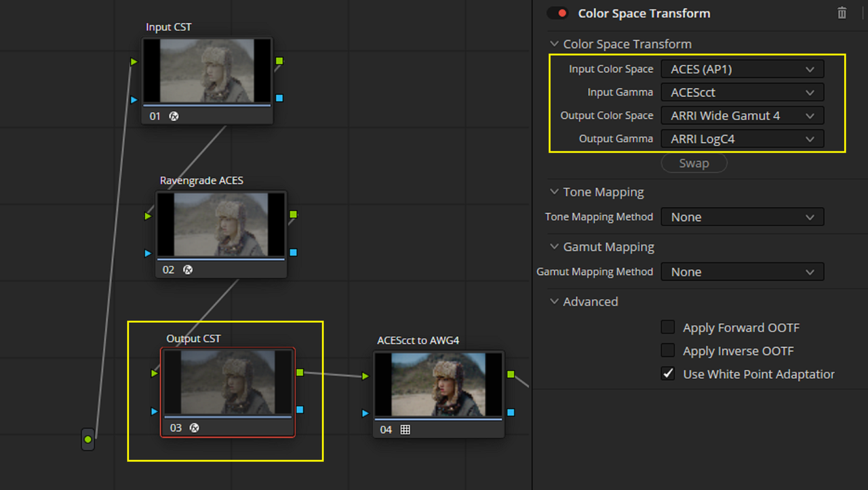
Task: Select the ACEScct to AWG4 node thumbnail
Action: click(x=439, y=384)
